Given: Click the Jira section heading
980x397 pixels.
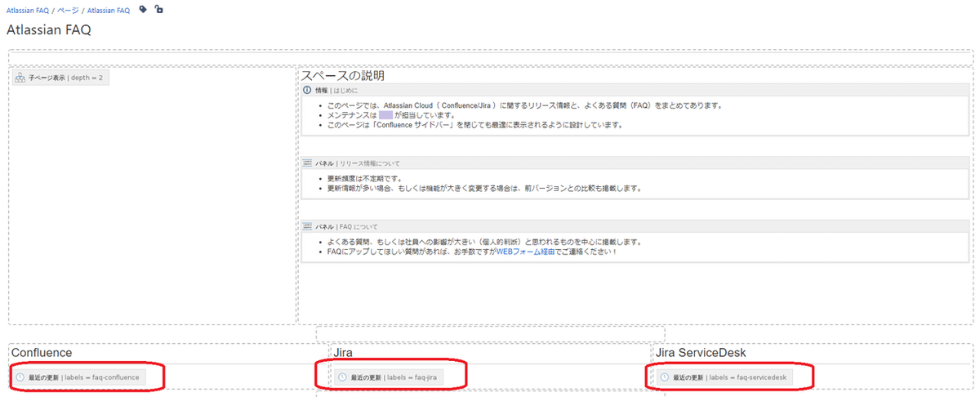Looking at the screenshot, I should click(x=343, y=353).
